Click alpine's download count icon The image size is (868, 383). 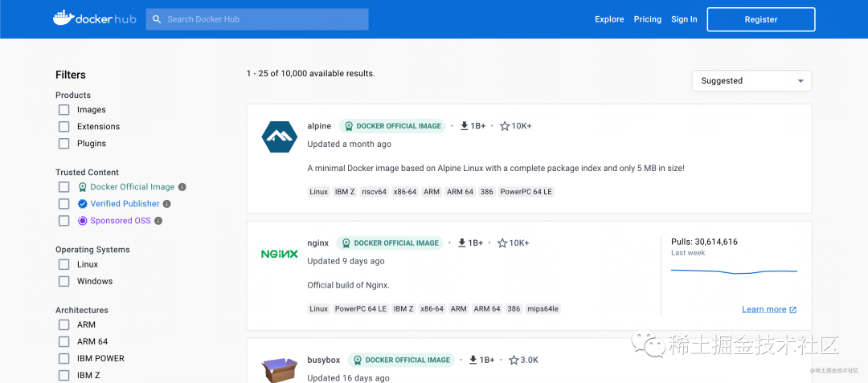(x=465, y=126)
